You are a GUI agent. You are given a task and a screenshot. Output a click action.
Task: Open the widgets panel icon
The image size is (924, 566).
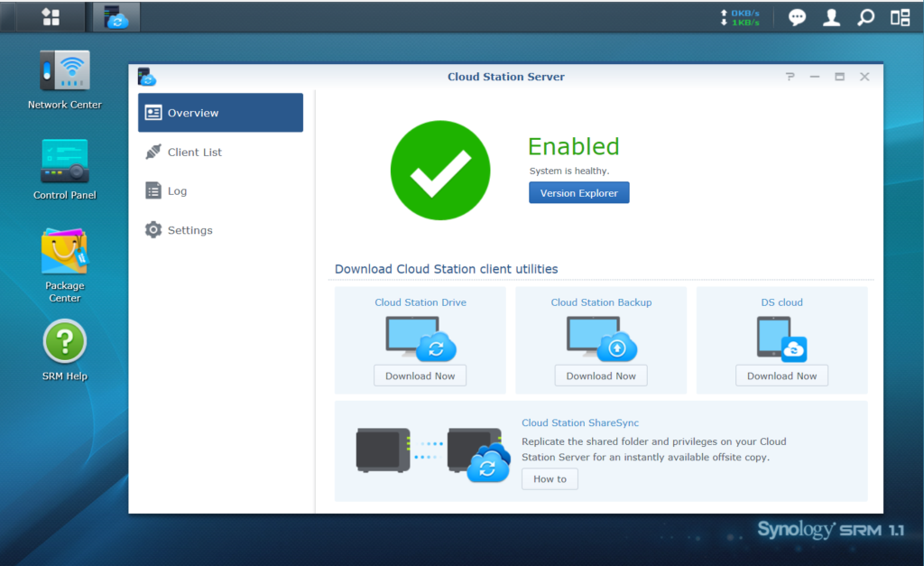(900, 18)
